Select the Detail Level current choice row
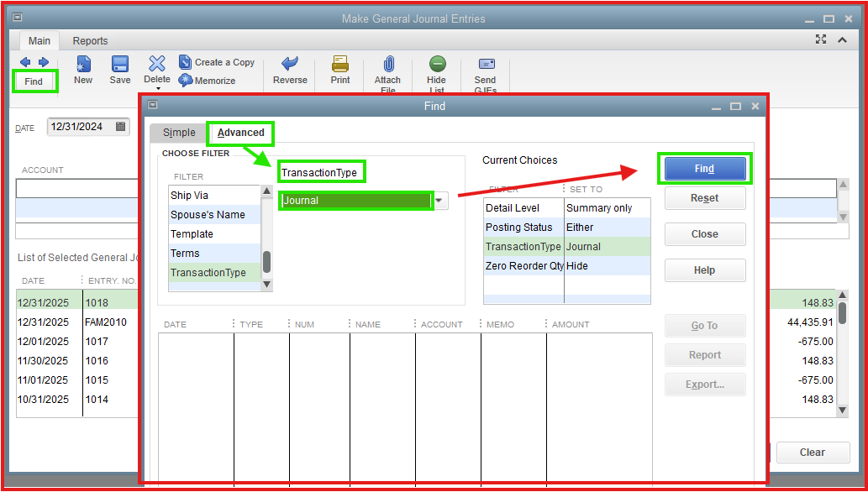868x492 pixels. [x=567, y=208]
